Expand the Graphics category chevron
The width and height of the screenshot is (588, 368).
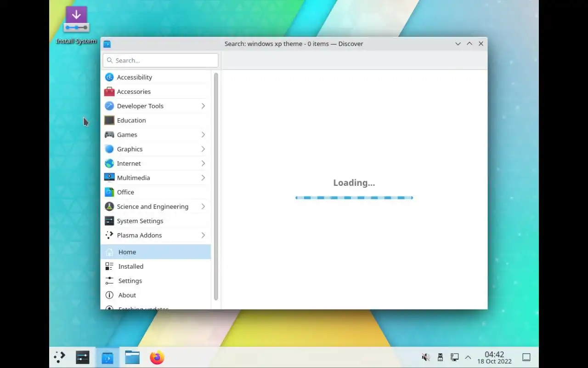(203, 149)
